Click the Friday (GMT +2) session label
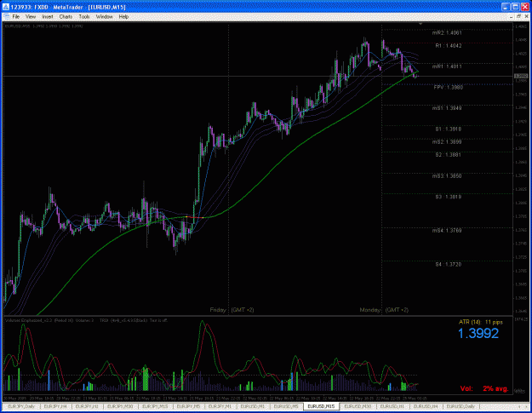The width and height of the screenshot is (532, 413). (232, 310)
